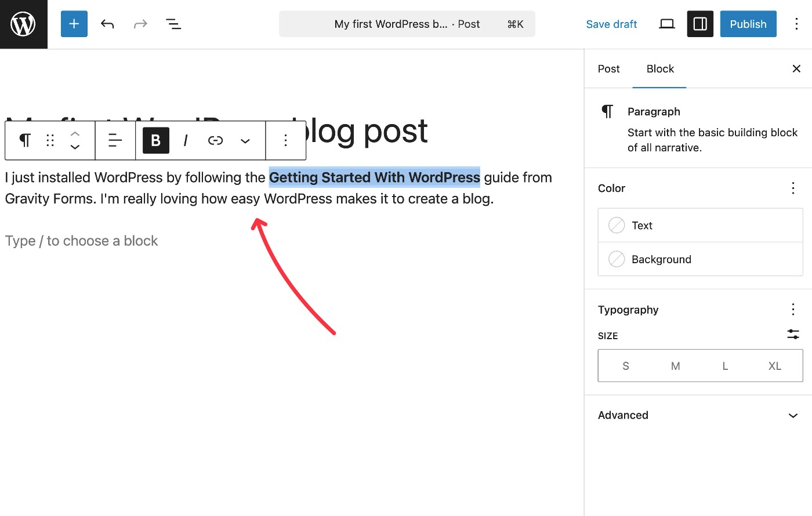Toggle the settings sidebar panel
This screenshot has height=516, width=812.
click(x=700, y=24)
